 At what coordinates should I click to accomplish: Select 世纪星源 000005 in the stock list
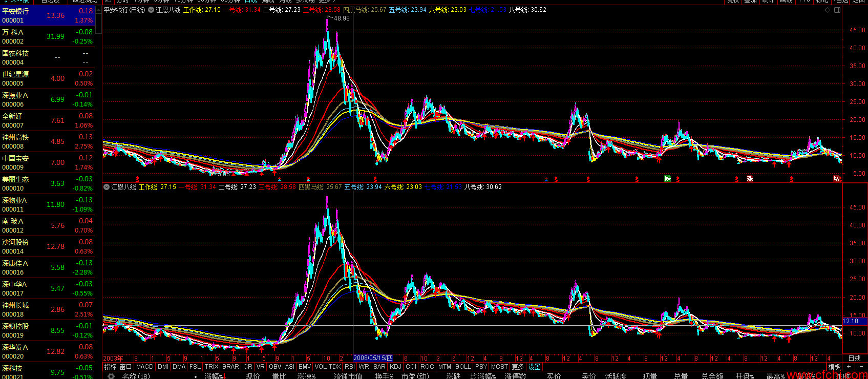48,78
